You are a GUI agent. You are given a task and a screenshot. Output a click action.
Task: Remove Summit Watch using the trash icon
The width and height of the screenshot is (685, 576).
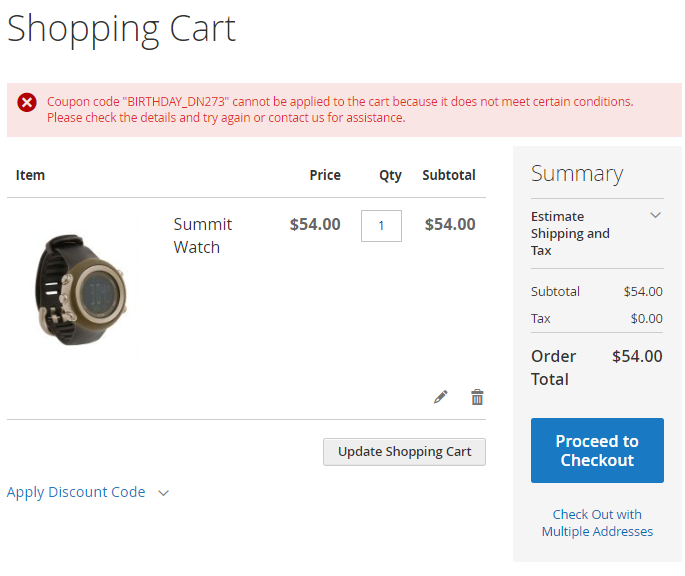477,397
